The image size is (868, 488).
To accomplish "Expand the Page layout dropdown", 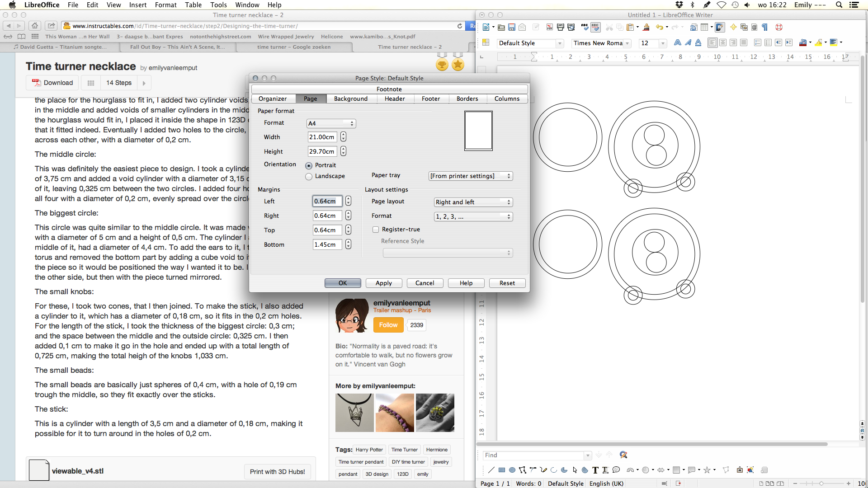I will click(471, 202).
